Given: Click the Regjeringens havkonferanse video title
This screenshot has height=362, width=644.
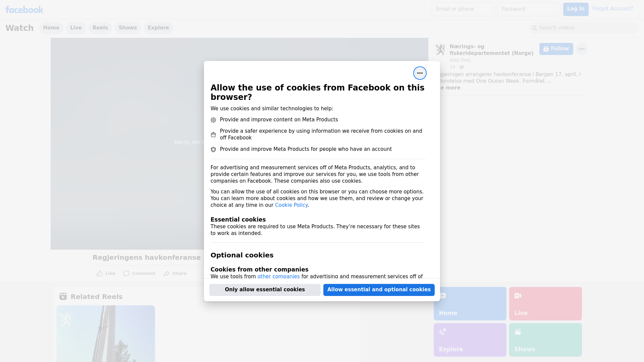Looking at the screenshot, I should (x=147, y=258).
